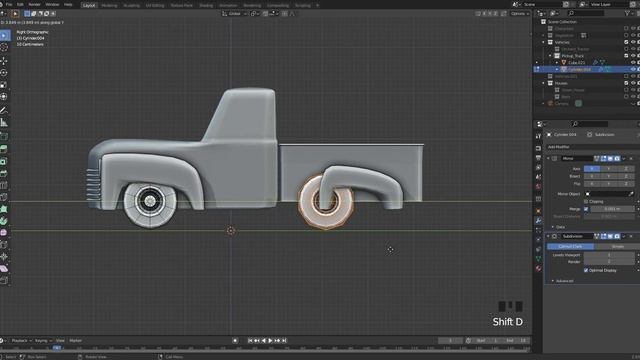Collapse the Pickup_Truck collection in outliner

[x=550, y=56]
